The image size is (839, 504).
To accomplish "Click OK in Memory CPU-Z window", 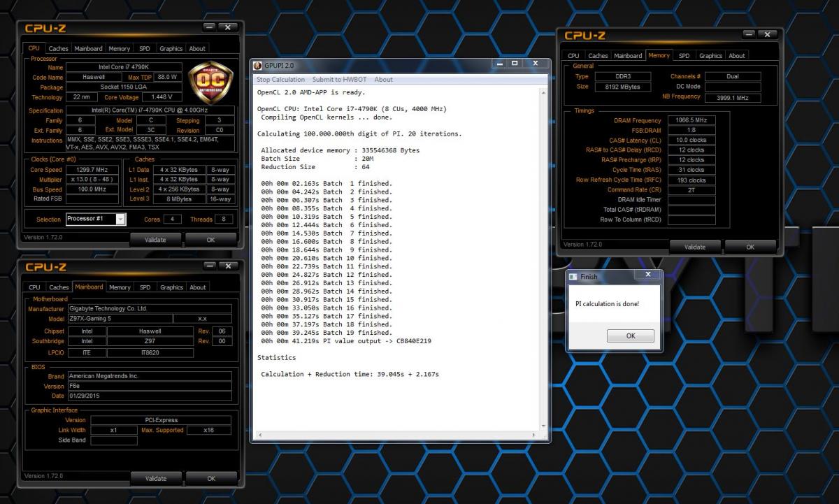I will pyautogui.click(x=750, y=247).
